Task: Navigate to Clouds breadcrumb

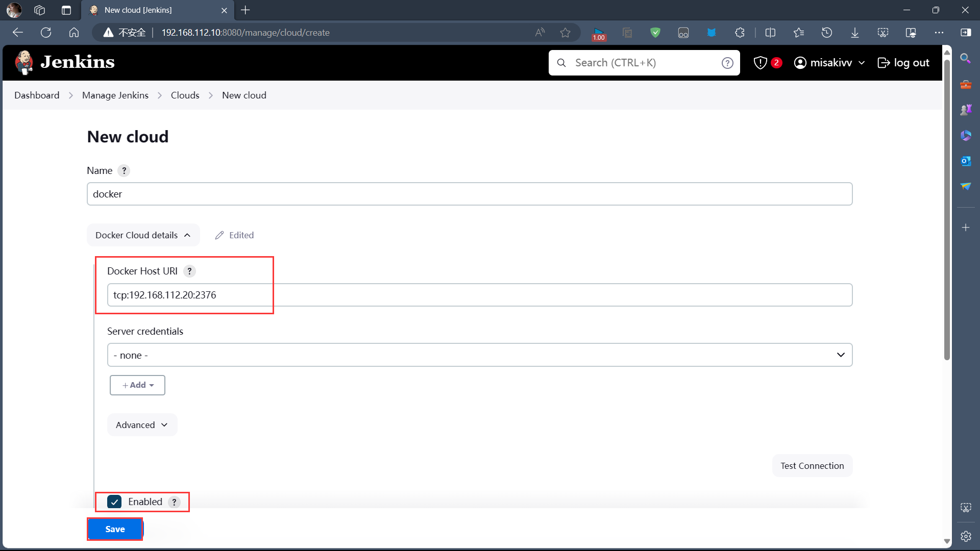Action: pyautogui.click(x=185, y=95)
